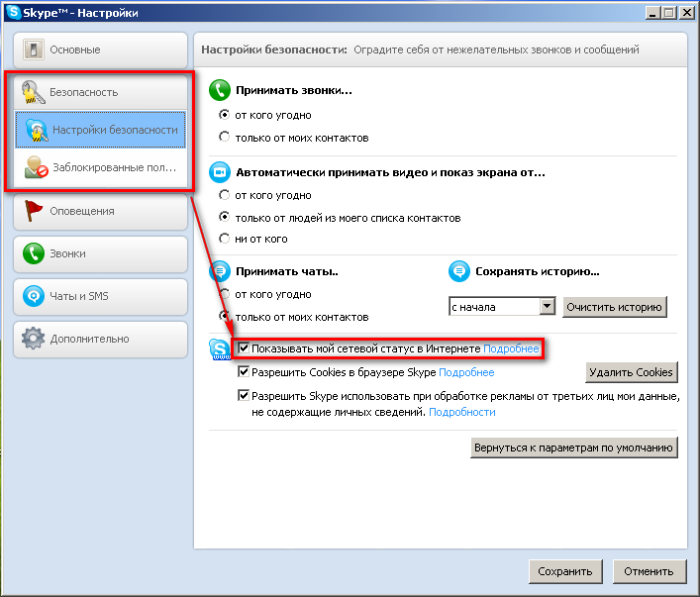This screenshot has width=700, height=597.
Task: Select chats только от моих контактов
Action: (x=224, y=316)
